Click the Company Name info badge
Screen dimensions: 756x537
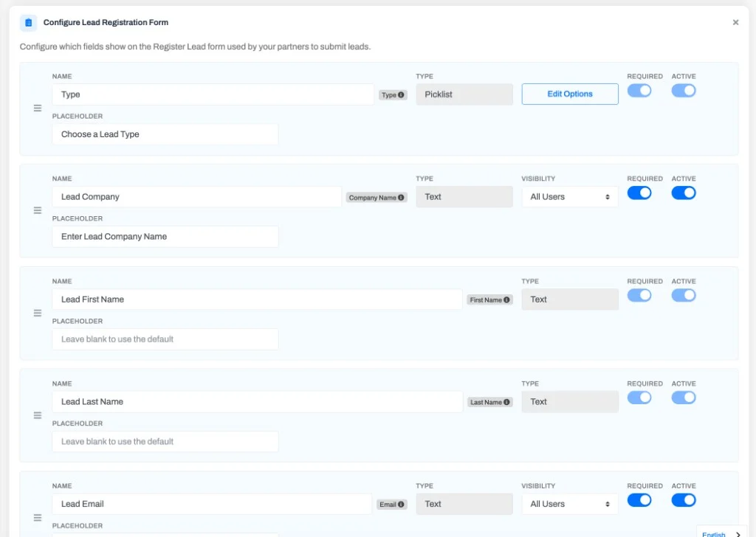[377, 198]
